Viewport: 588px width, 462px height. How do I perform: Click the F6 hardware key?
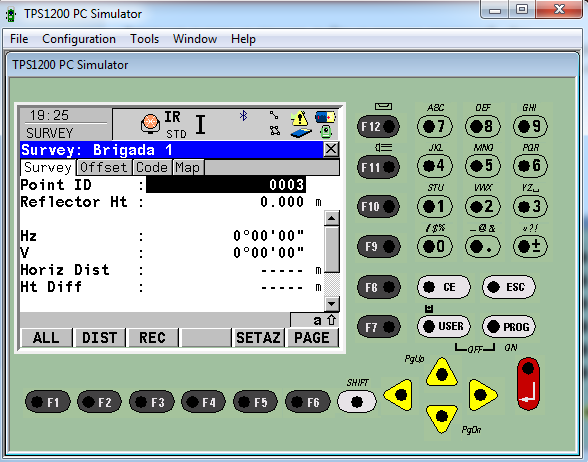[308, 402]
